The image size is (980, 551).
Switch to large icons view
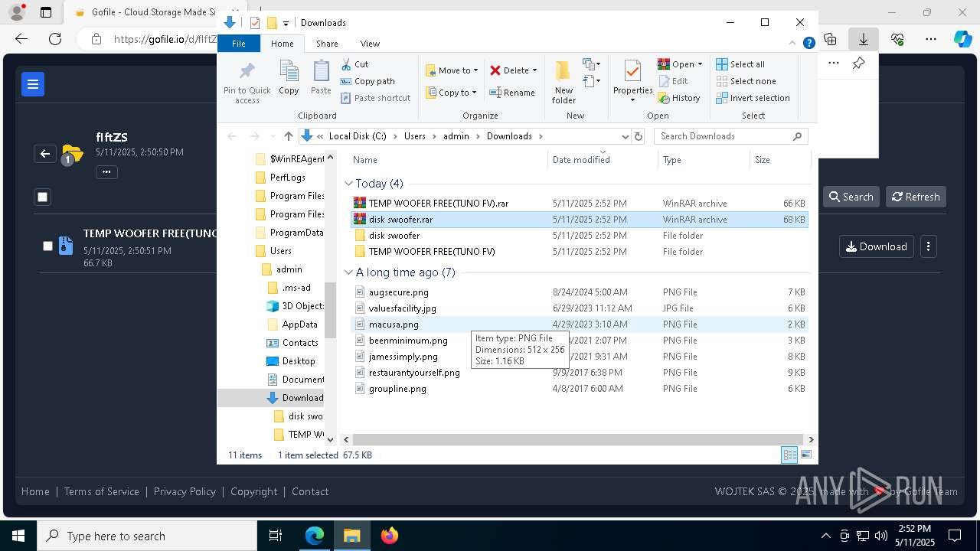point(805,455)
